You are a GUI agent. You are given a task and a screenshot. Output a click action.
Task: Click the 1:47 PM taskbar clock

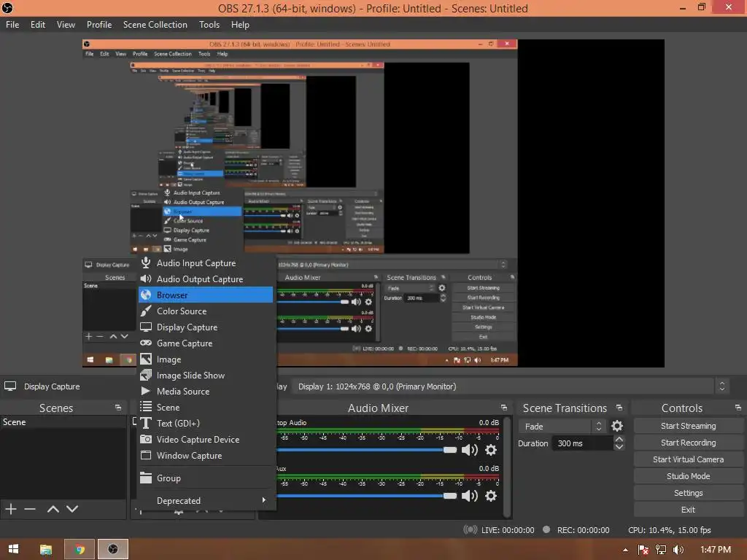[716, 550]
